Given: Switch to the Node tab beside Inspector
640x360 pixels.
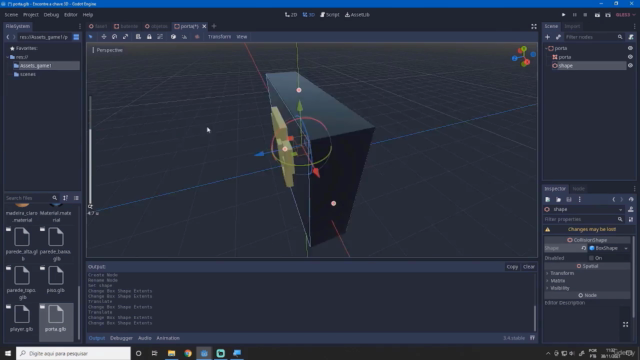Looking at the screenshot, I should pyautogui.click(x=578, y=189).
